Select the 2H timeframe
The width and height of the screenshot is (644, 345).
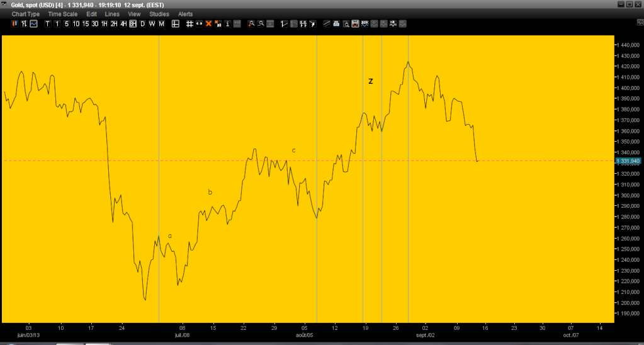point(114,24)
